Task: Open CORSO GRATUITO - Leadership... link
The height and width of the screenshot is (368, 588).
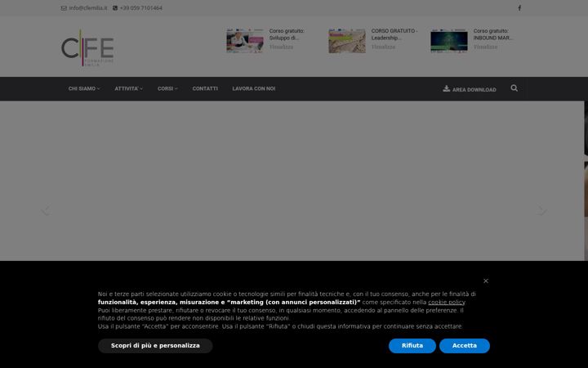Action: click(394, 34)
